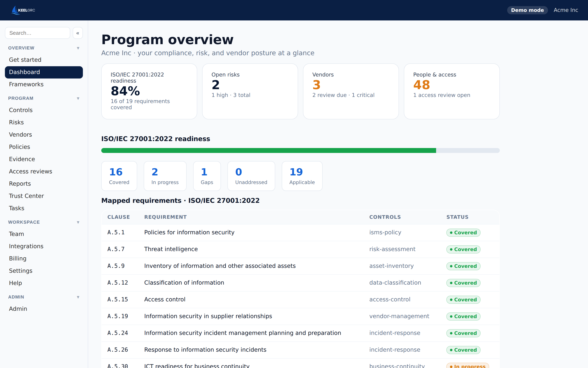Click 'Classification of information' requirement

pyautogui.click(x=184, y=283)
